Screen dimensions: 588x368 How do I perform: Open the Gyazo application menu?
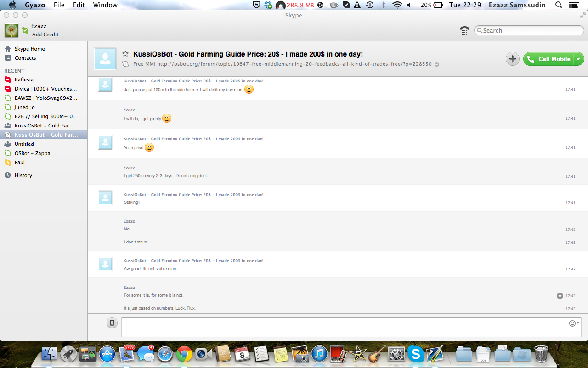click(35, 5)
